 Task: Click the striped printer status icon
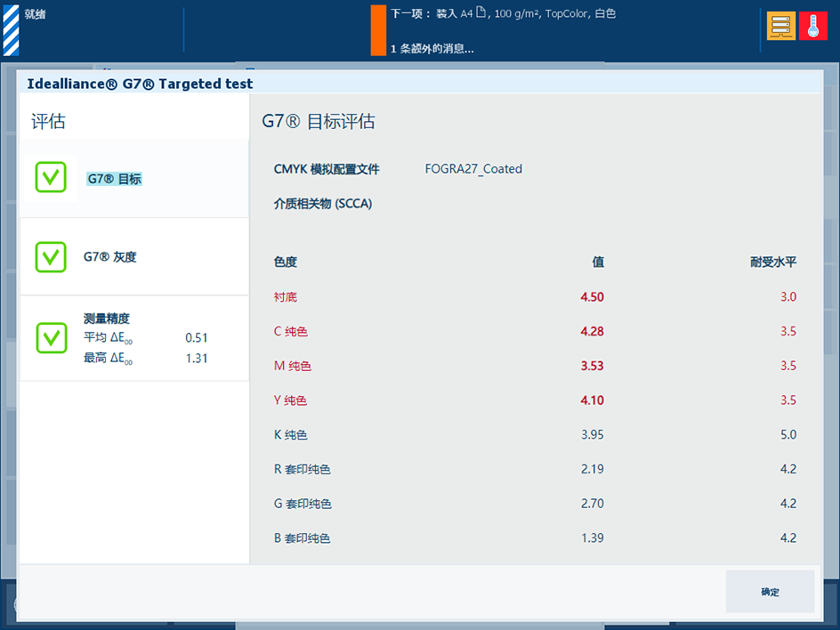point(11,30)
